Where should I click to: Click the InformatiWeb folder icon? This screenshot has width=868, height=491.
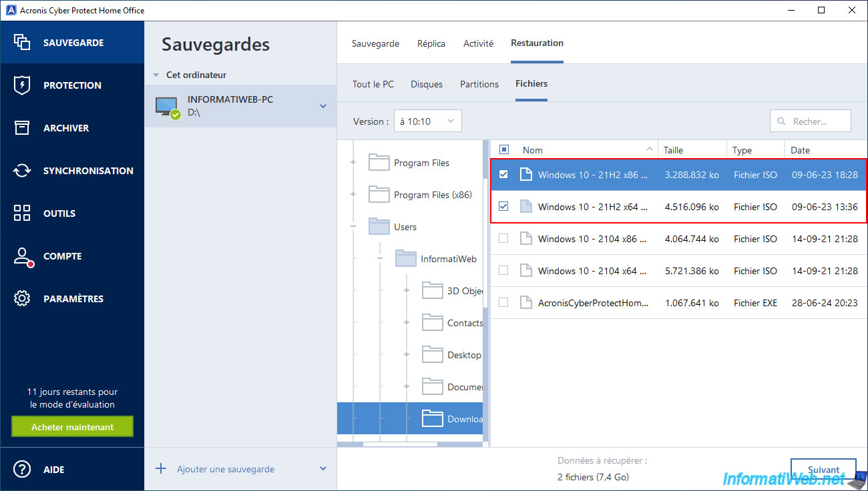tap(405, 258)
